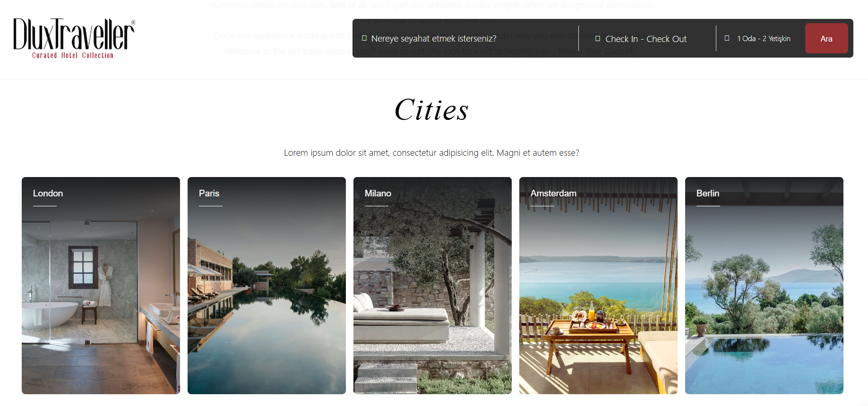
Task: Click the DluxTraveller logo
Action: click(74, 38)
